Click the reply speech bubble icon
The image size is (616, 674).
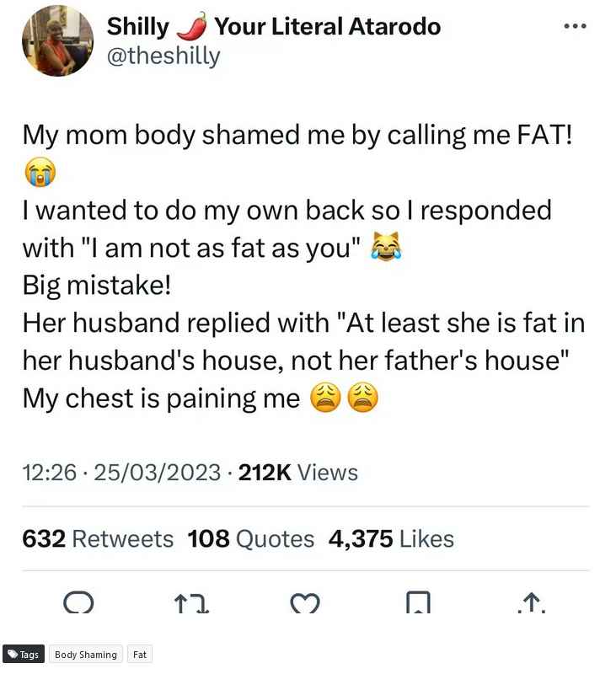[78, 602]
